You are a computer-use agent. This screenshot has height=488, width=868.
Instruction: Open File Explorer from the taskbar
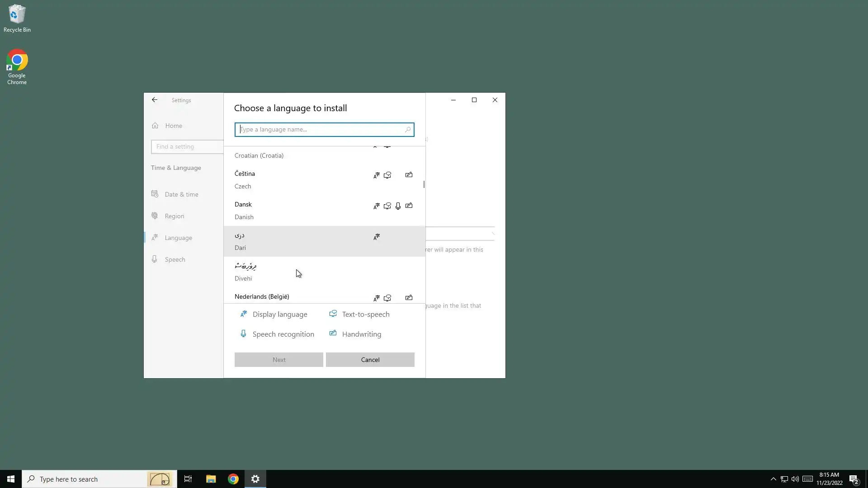[x=211, y=479]
